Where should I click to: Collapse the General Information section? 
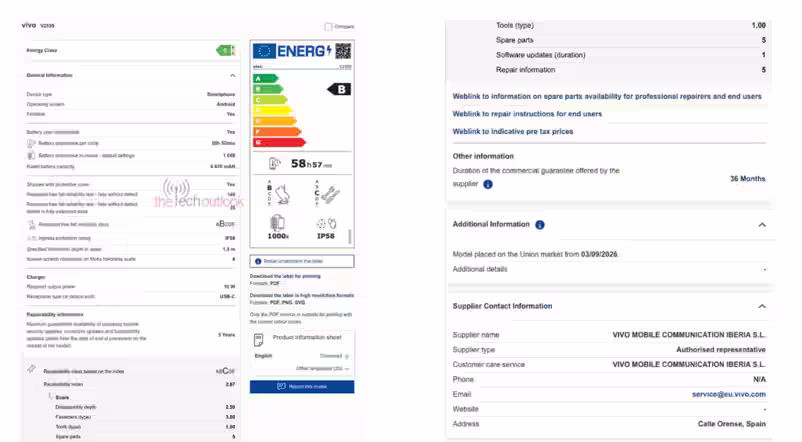(x=233, y=76)
